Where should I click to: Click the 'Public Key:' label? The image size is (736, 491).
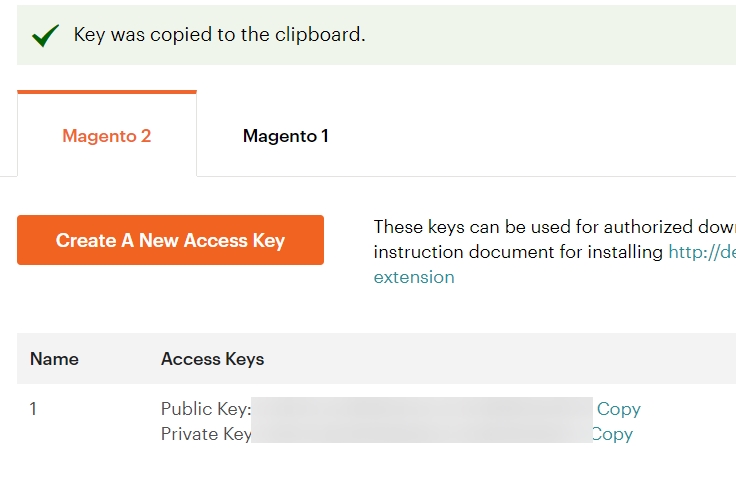pyautogui.click(x=206, y=409)
